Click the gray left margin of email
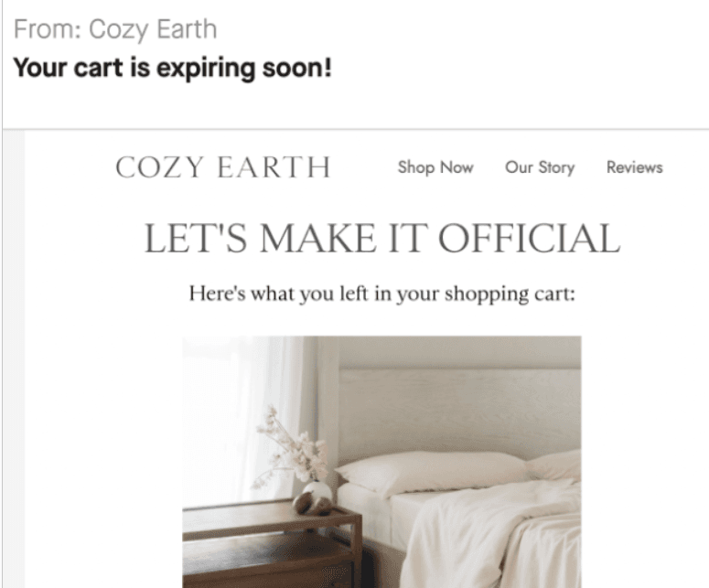Image resolution: width=709 pixels, height=588 pixels. click(13, 366)
